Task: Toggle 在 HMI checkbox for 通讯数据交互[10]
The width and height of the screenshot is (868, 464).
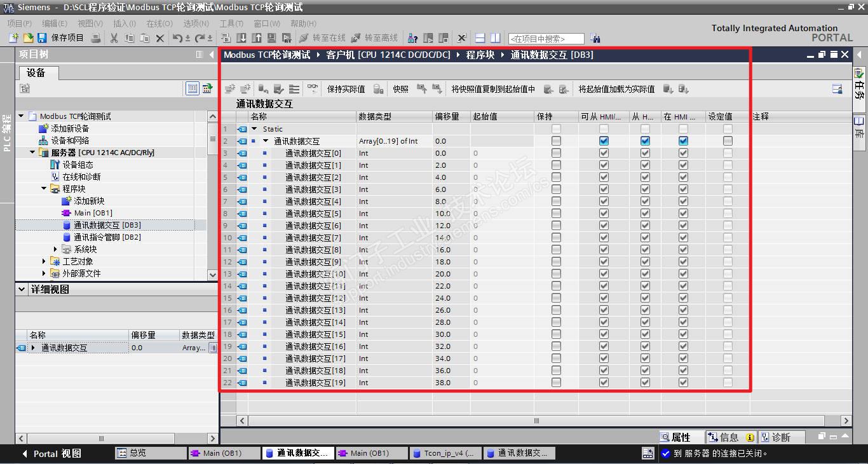Action: [x=683, y=274]
